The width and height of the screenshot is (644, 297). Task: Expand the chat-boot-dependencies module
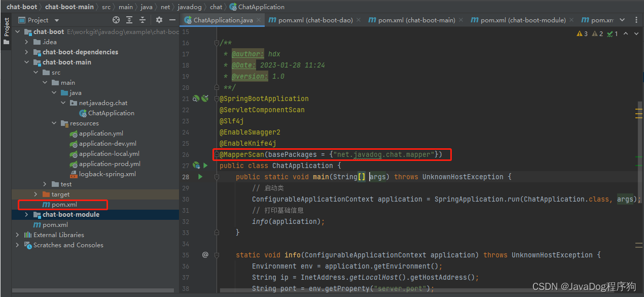[x=27, y=52]
